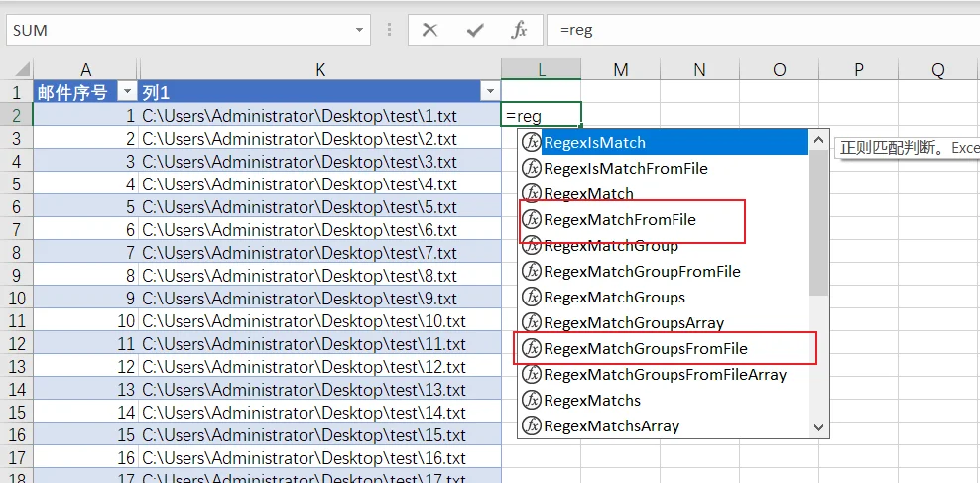Viewport: 980px width, 483px height.
Task: Confirm formula with the checkmark icon
Action: click(475, 30)
